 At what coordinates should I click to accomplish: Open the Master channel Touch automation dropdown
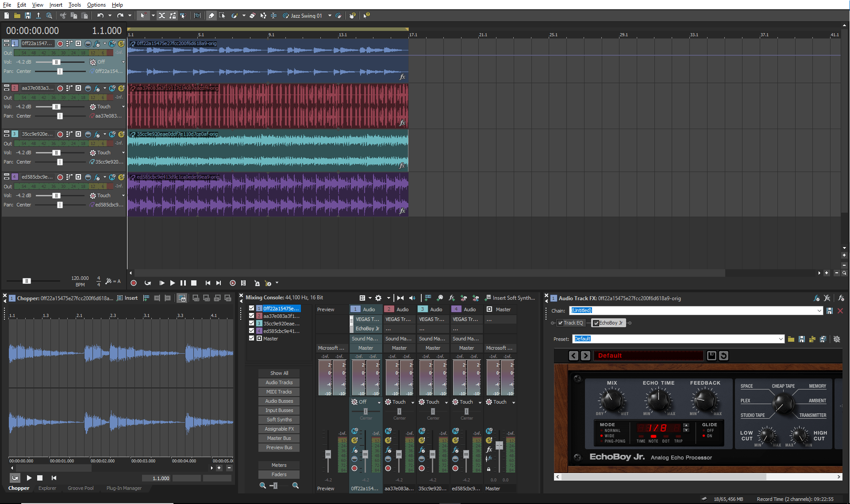pos(514,402)
